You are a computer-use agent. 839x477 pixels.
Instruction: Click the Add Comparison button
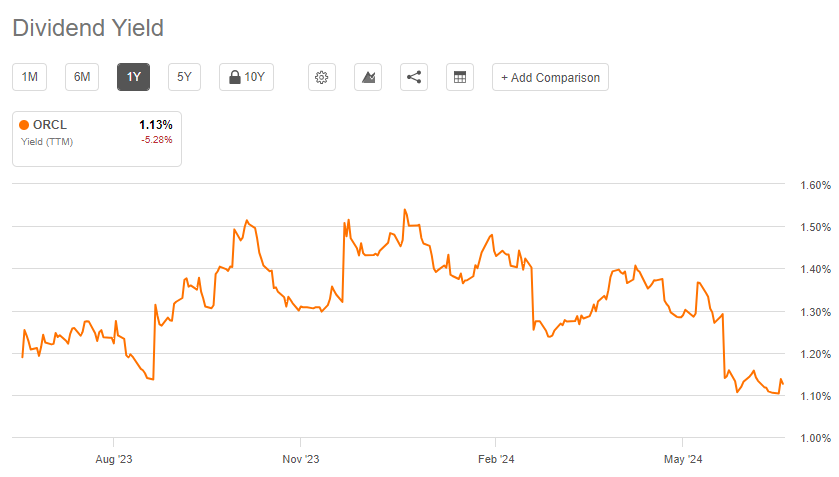550,77
